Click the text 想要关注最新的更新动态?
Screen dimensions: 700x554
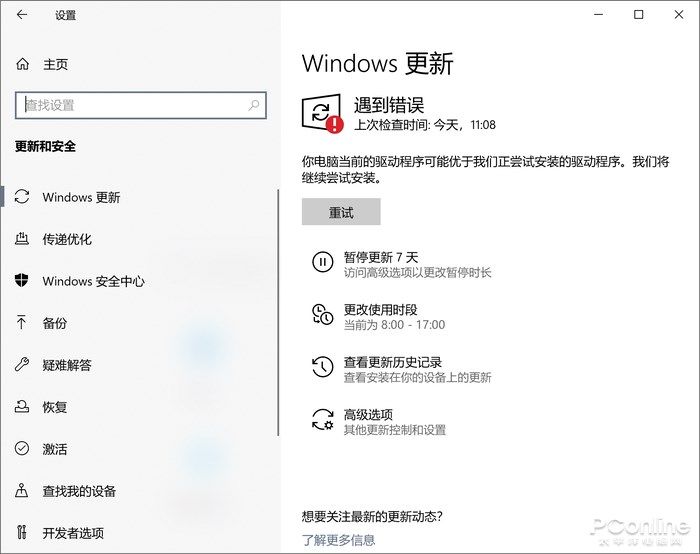point(372,517)
